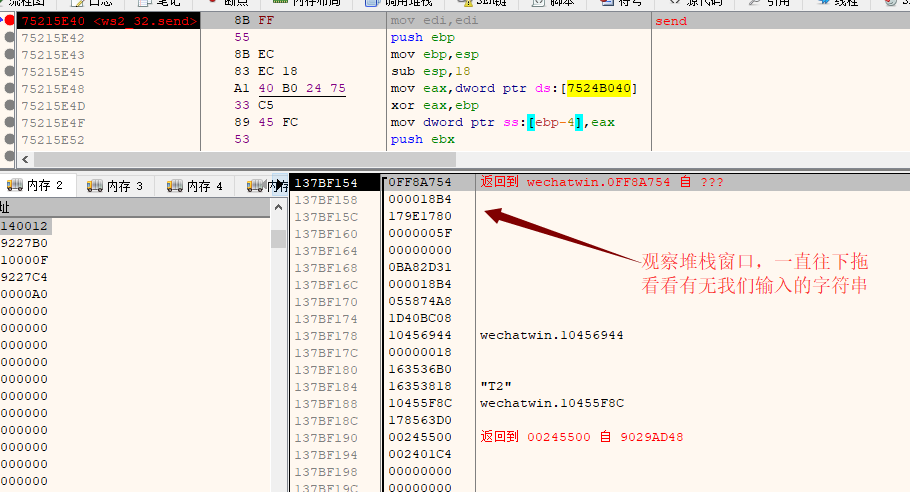The width and height of the screenshot is (910, 492).
Task: Click the 'send' comment in disassembly
Action: click(671, 21)
